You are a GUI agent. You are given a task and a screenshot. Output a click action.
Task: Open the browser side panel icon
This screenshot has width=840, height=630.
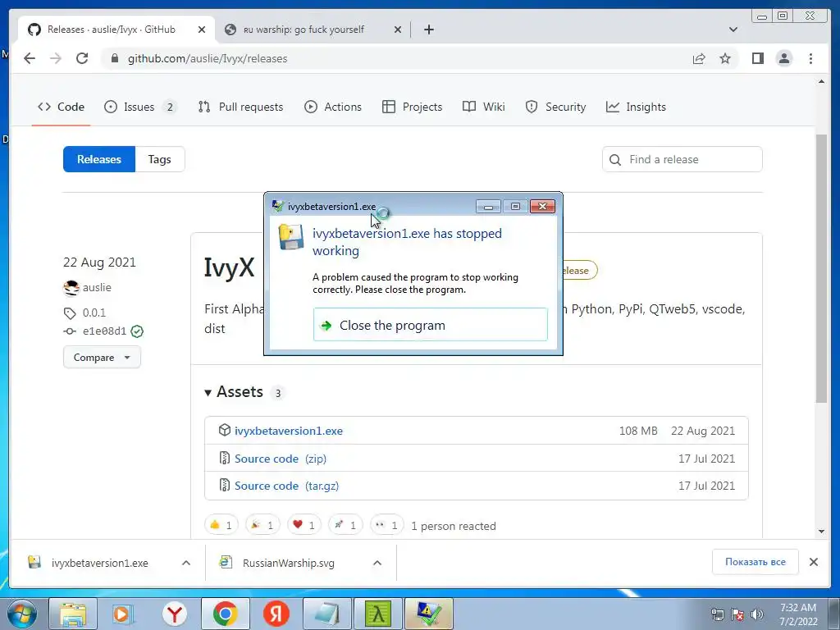pyautogui.click(x=757, y=58)
